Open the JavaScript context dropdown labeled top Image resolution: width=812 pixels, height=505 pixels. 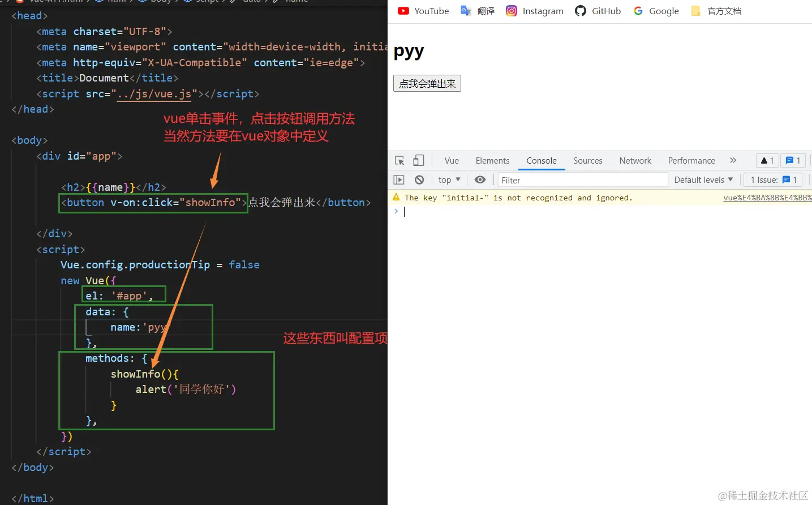pos(448,179)
